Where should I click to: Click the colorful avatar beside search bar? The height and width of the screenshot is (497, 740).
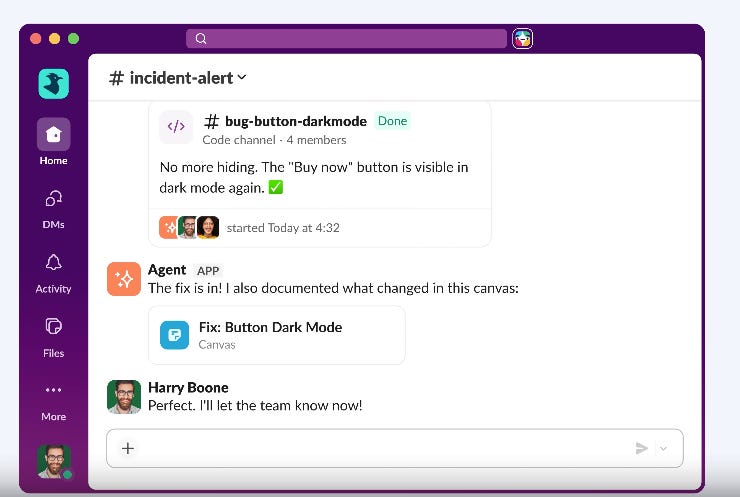(522, 39)
